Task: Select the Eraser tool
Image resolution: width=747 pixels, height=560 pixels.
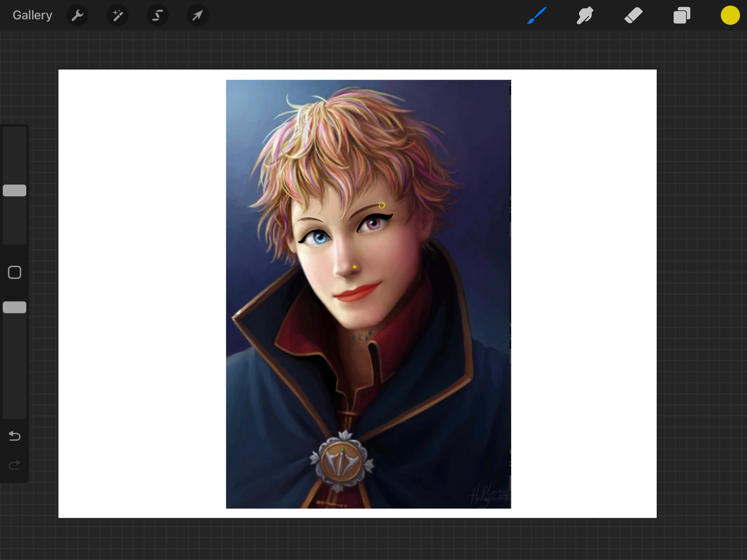Action: (x=633, y=15)
